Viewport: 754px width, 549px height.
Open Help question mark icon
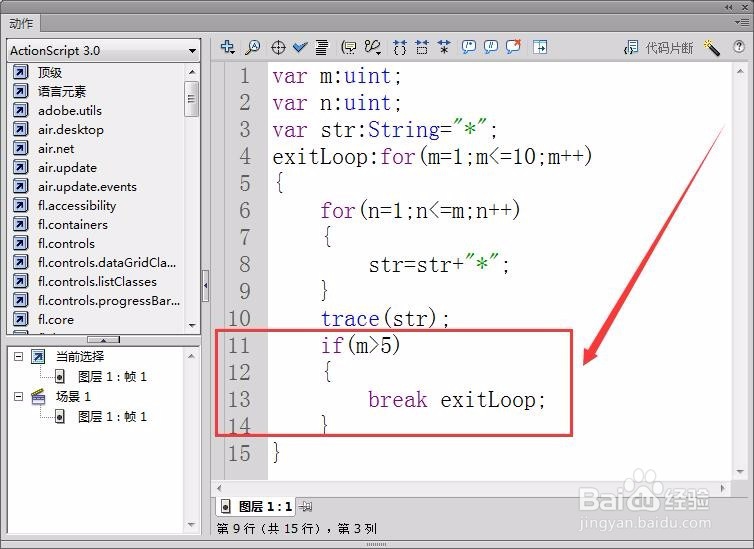pyautogui.click(x=739, y=47)
